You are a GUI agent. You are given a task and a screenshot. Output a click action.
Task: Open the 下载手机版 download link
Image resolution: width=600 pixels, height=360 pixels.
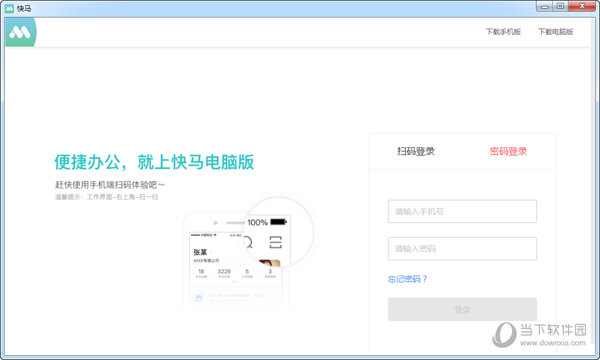503,32
